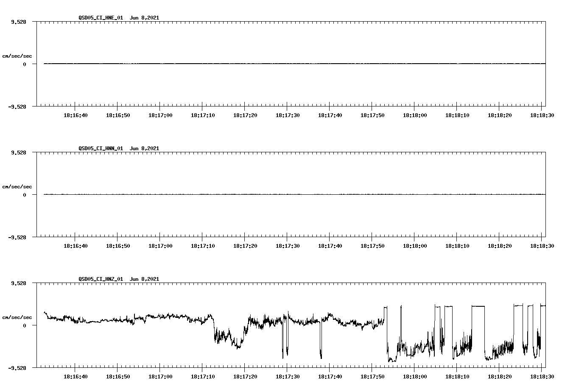Click time label 18:17:40 under HNE plot
This screenshot has height=392, width=576.
coord(330,115)
